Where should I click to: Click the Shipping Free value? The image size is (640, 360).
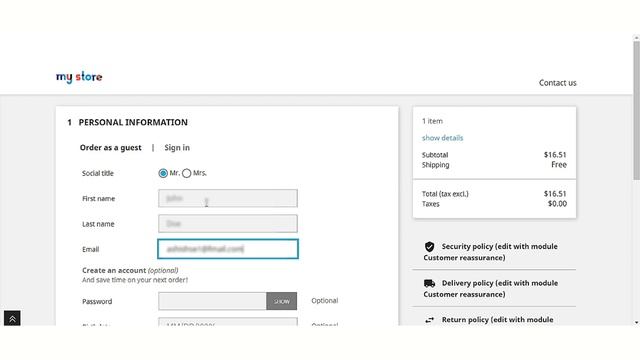pos(559,164)
